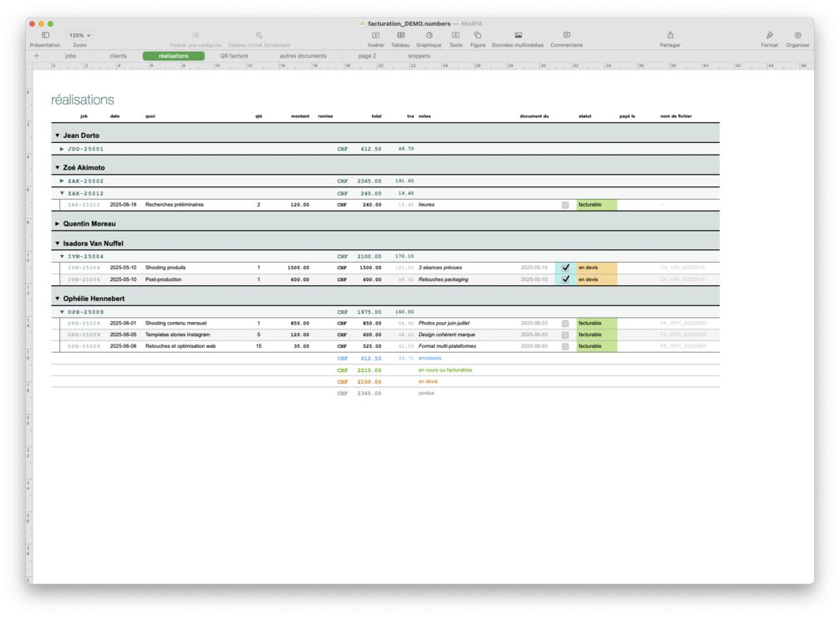This screenshot has height=618, width=840.
Task: Click the facturation_DEMO.numbers window title
Action: (x=409, y=23)
